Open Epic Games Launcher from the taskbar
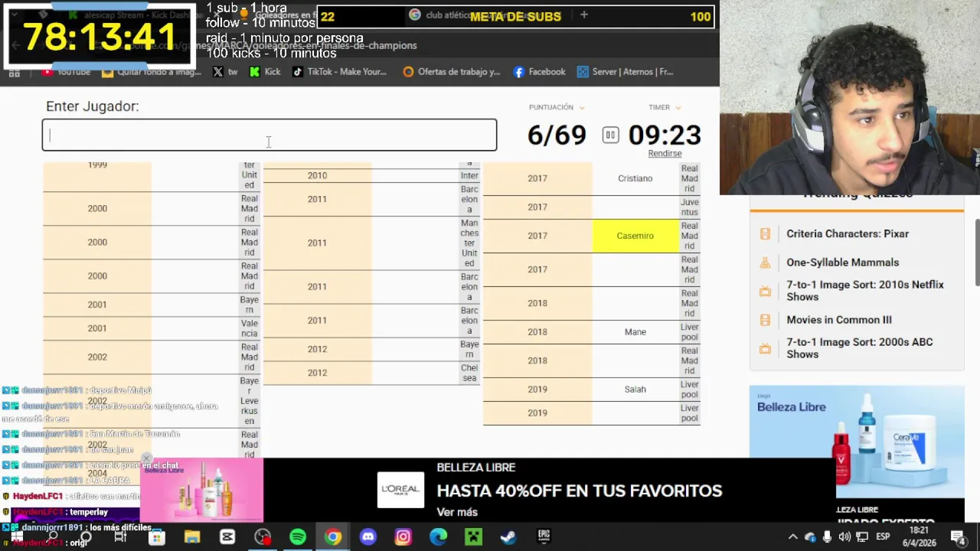This screenshot has height=551, width=980. pos(544,537)
